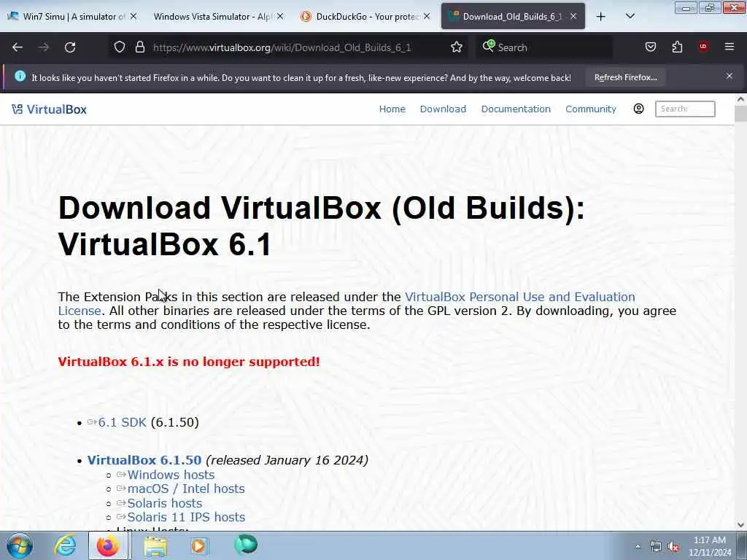Reload the page with the refresh icon
Screen dimensions: 747x560
click(x=70, y=47)
